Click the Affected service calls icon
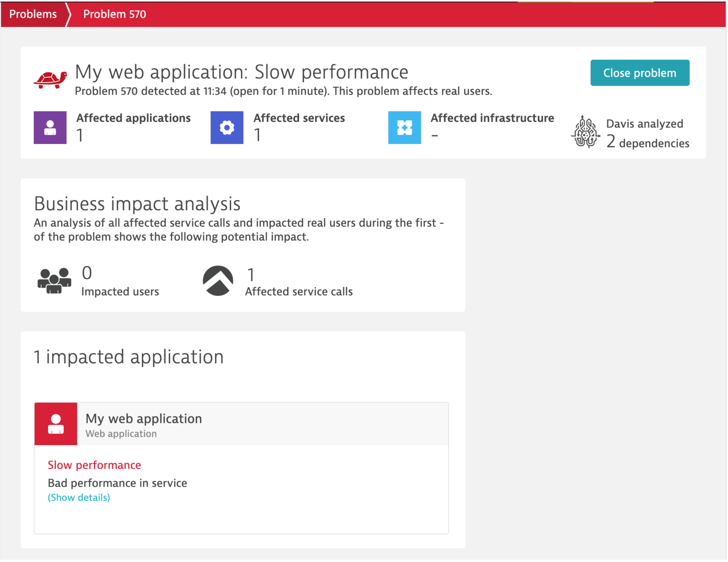The height and width of the screenshot is (562, 728). tap(218, 281)
